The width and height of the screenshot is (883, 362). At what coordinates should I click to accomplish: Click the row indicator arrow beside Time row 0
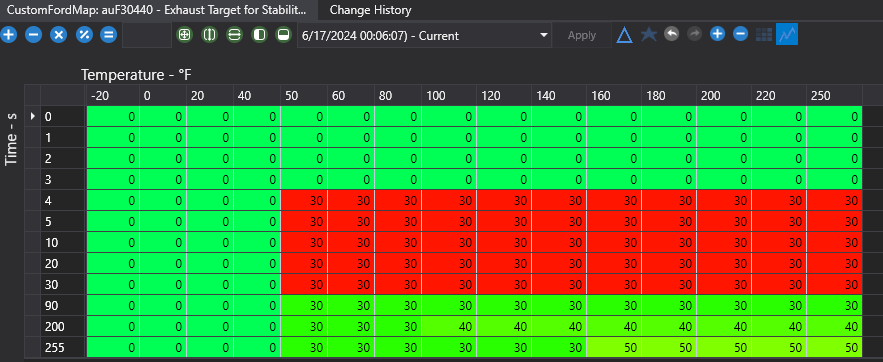click(x=33, y=117)
